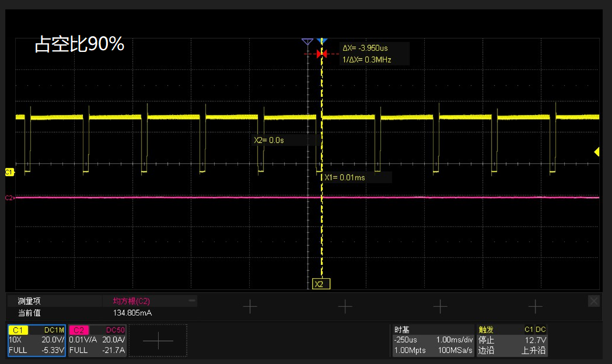
Task: Click the 当前值 row label
Action: click(29, 313)
